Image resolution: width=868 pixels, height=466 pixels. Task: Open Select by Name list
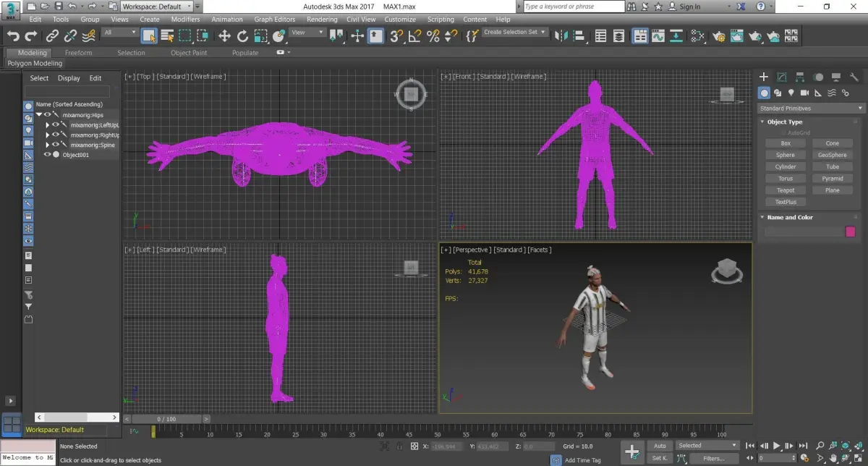(x=167, y=35)
